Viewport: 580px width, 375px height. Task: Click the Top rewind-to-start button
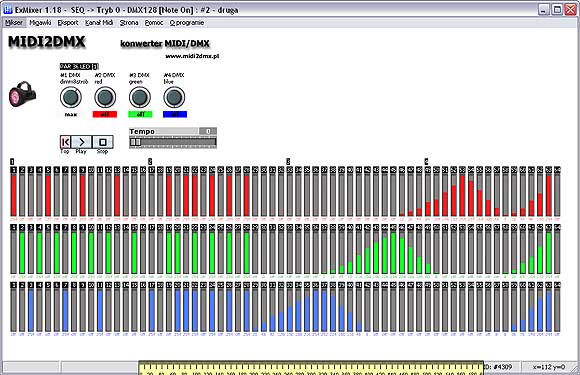pos(65,142)
